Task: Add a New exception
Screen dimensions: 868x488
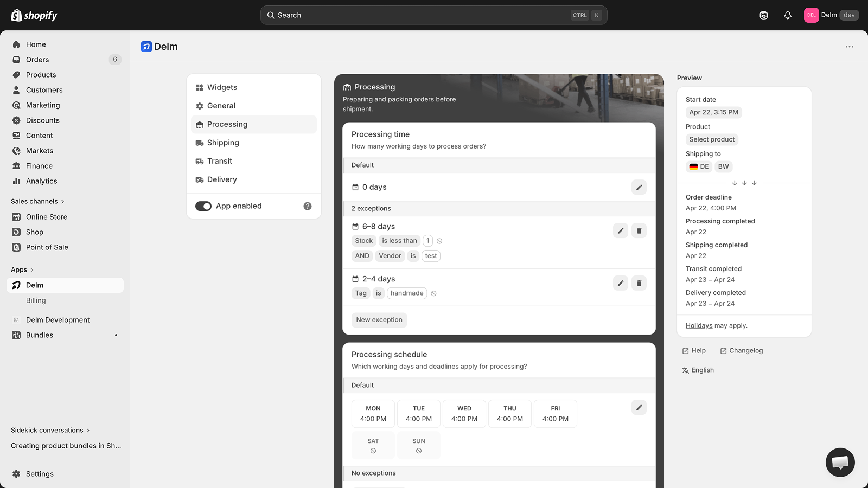Action: (x=379, y=320)
